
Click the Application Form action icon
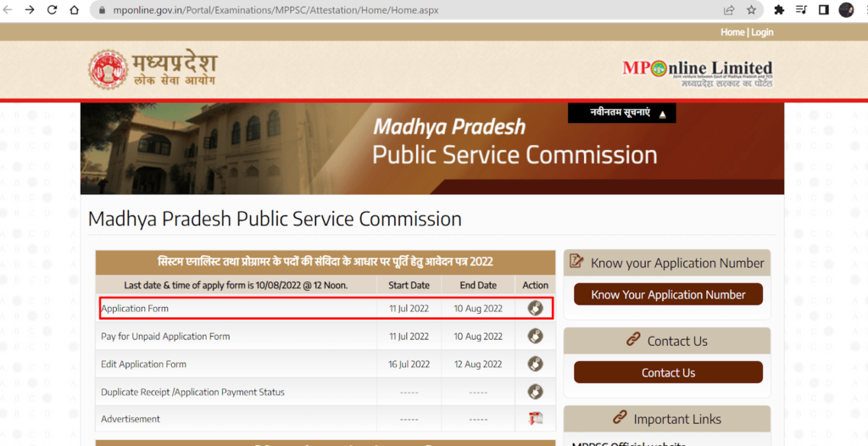[535, 309]
